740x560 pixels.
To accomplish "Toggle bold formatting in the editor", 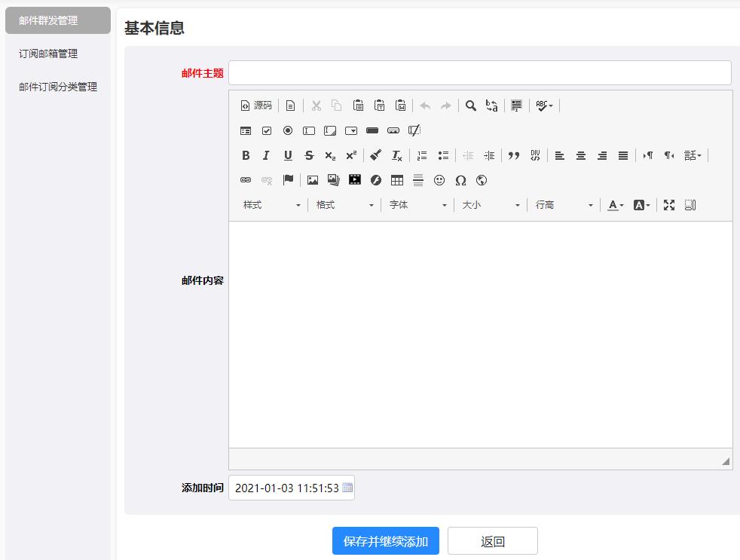I will click(246, 155).
